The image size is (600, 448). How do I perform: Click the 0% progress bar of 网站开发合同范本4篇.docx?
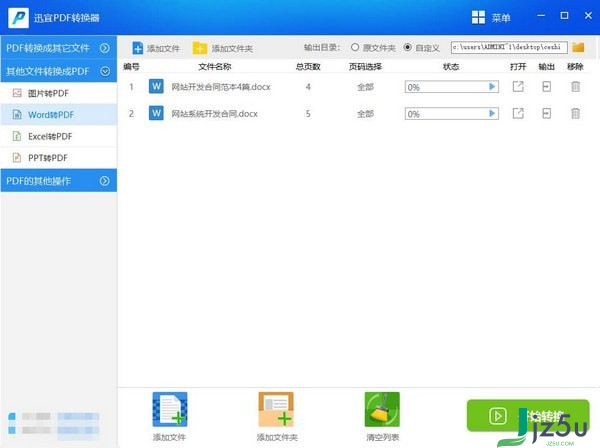[x=452, y=87]
